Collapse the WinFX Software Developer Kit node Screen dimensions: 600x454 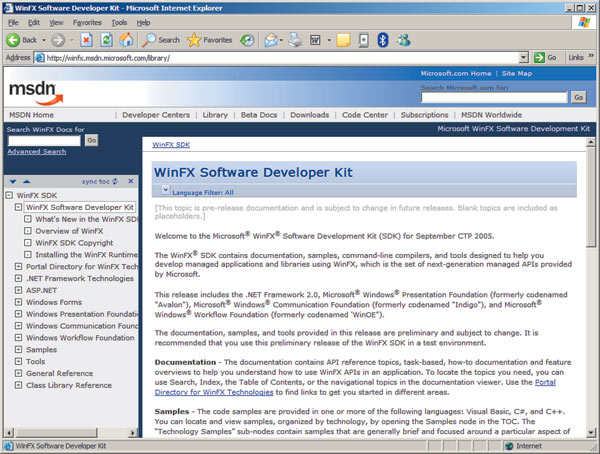click(18, 207)
